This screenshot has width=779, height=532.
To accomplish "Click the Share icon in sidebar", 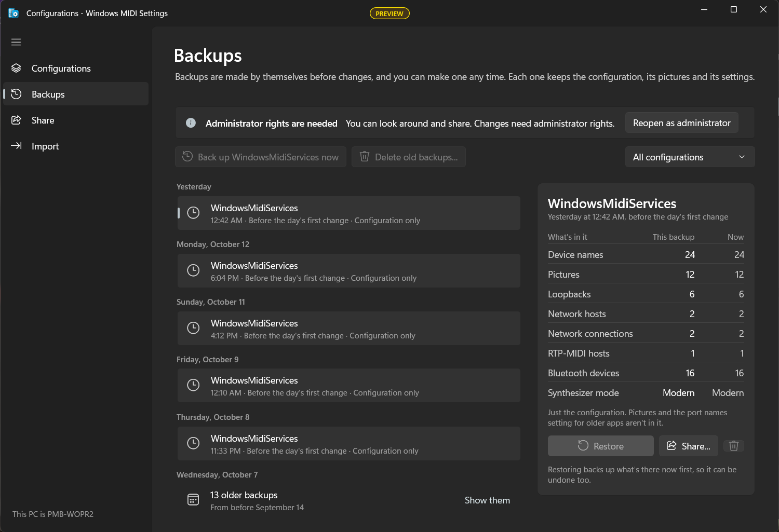I will pos(16,120).
